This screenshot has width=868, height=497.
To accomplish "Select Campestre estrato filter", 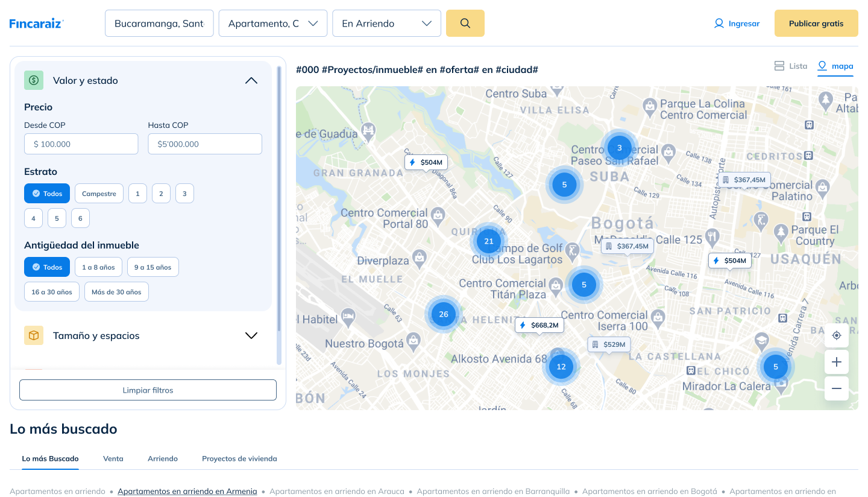I will coord(99,194).
